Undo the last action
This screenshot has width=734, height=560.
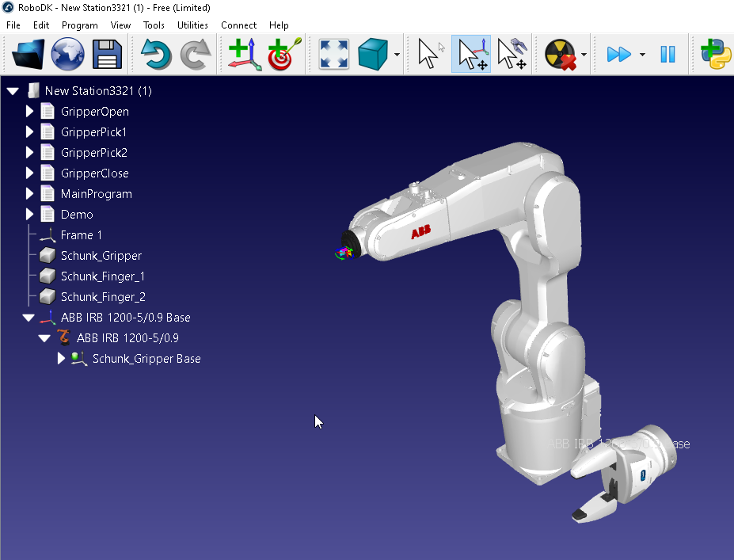(156, 55)
